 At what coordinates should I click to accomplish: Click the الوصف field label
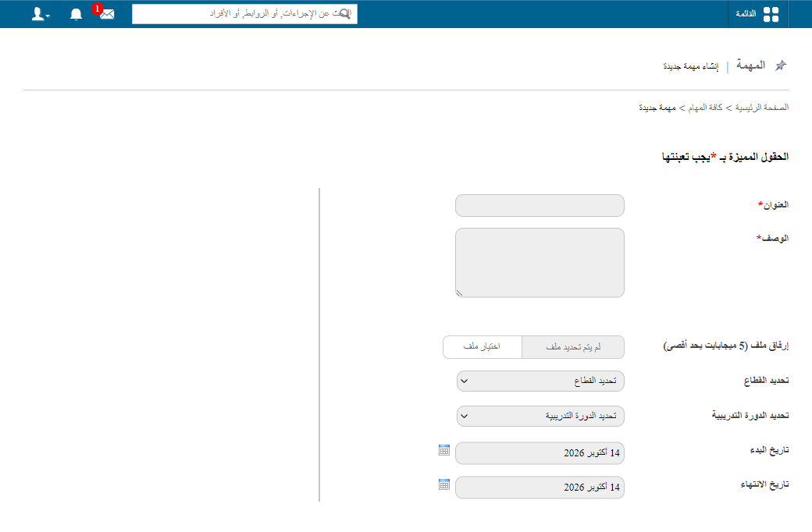[x=772, y=238]
